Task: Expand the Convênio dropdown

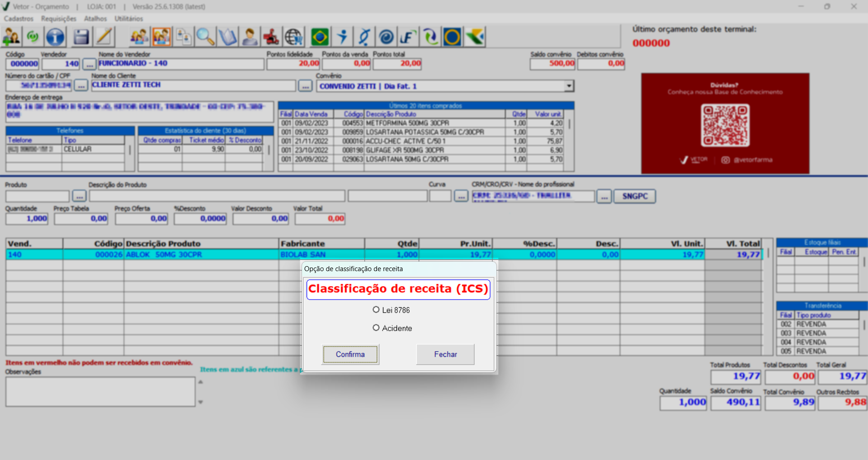Action: (569, 86)
